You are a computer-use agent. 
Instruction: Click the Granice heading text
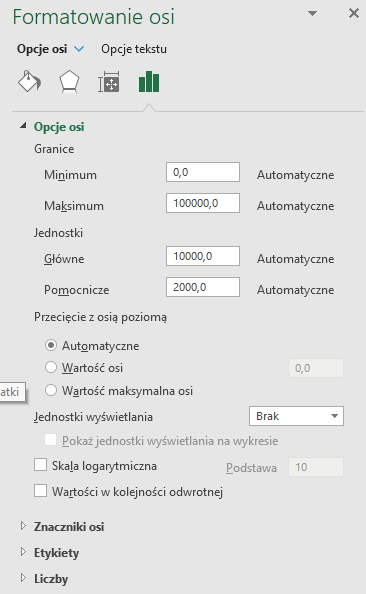tap(54, 149)
